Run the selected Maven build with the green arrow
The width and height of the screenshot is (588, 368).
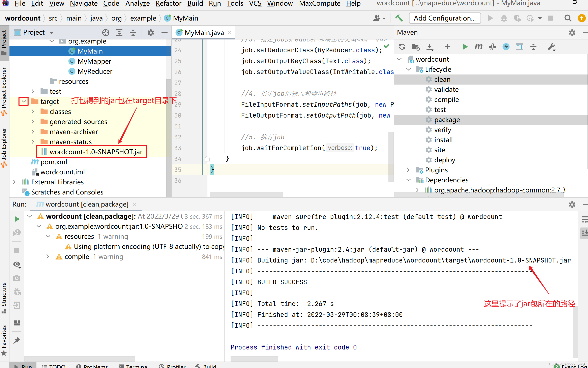464,47
